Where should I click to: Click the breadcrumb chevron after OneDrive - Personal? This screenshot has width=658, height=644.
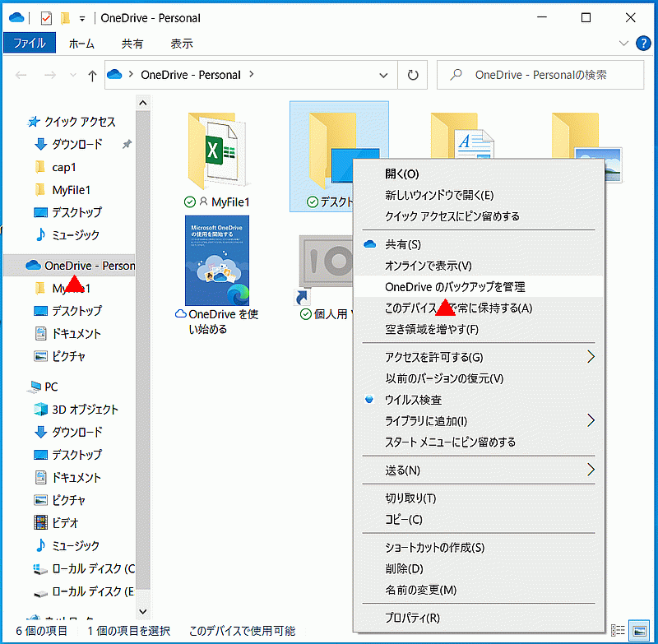click(252, 74)
